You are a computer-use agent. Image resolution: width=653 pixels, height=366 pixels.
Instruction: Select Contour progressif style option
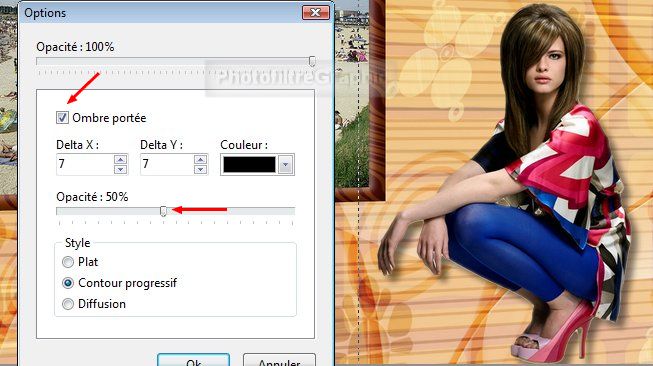[x=67, y=283]
